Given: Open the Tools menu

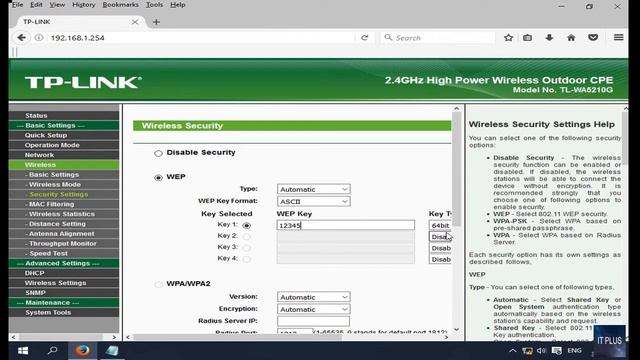Looking at the screenshot, I should point(154,5).
